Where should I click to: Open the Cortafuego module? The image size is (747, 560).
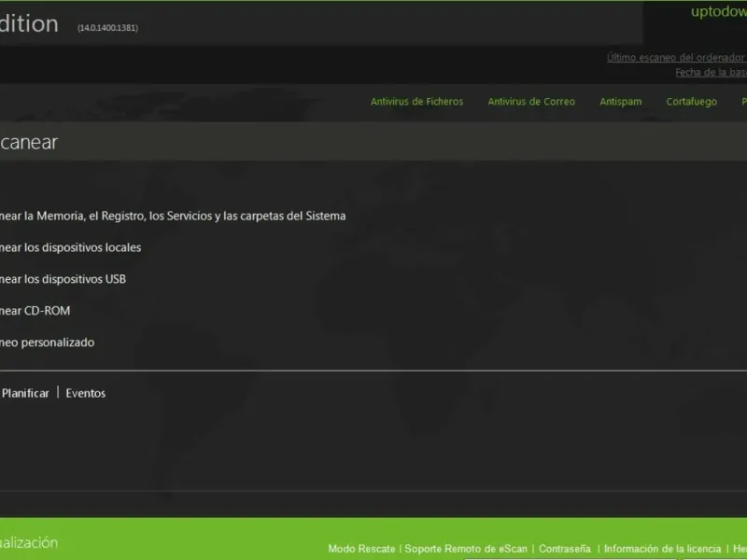(x=691, y=102)
